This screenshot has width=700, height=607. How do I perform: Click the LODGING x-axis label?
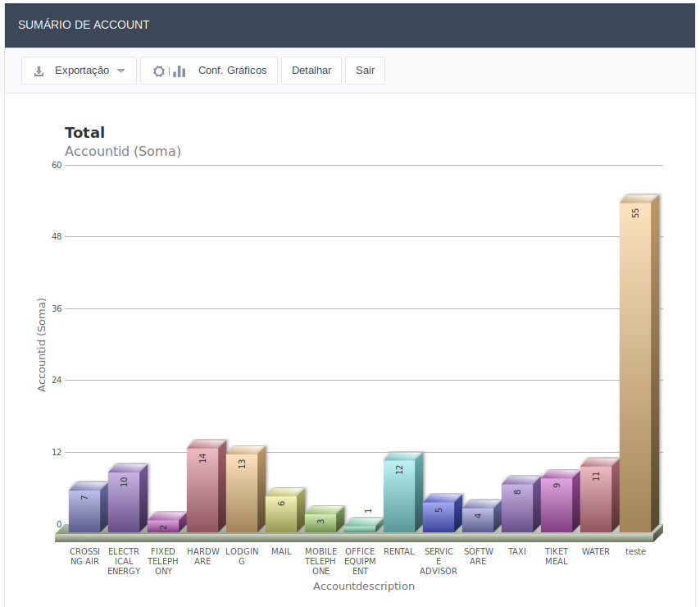coord(242,556)
